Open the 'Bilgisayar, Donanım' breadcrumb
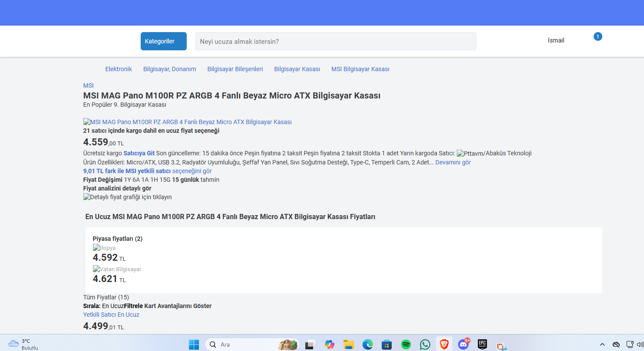Screen dimensions: 644x351 [x=170, y=69]
